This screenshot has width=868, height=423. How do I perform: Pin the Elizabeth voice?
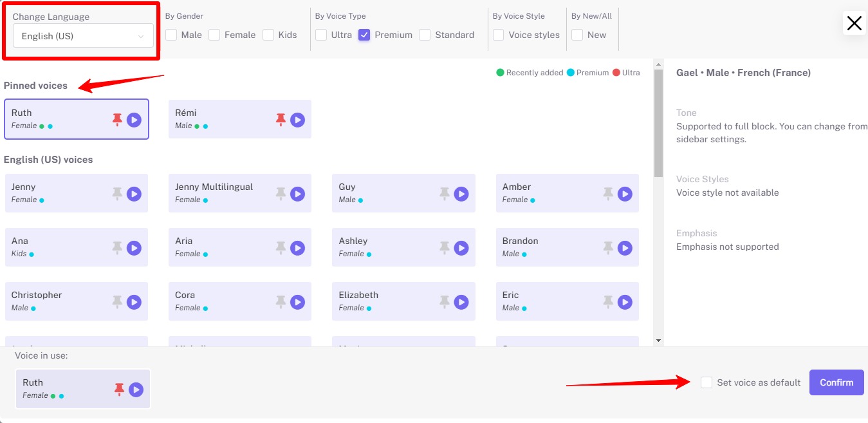pos(445,302)
